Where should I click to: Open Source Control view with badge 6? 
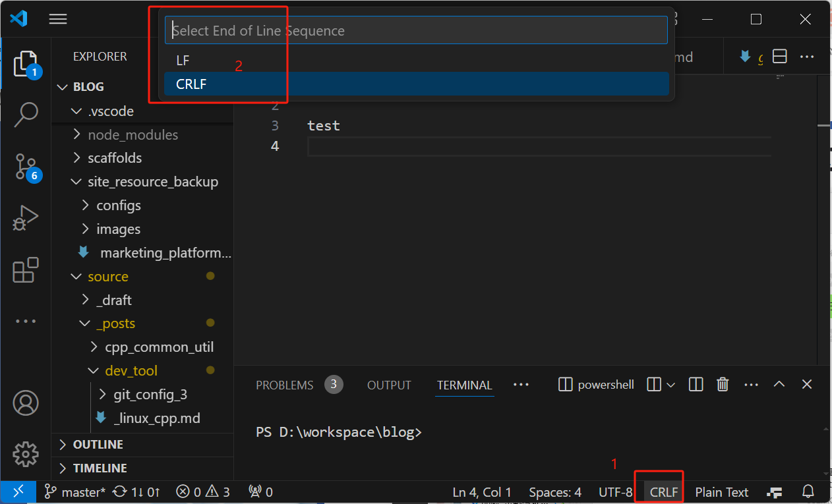[26, 167]
